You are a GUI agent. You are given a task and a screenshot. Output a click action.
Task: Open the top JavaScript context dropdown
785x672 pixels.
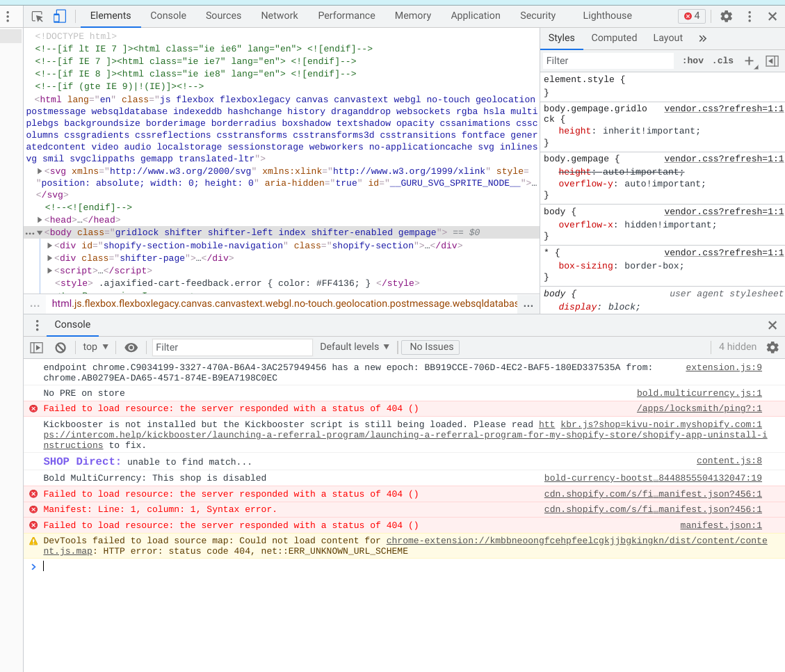tap(95, 347)
